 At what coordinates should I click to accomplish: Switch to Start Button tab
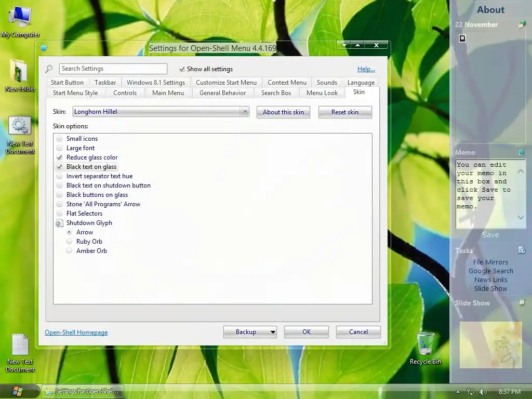(x=67, y=83)
